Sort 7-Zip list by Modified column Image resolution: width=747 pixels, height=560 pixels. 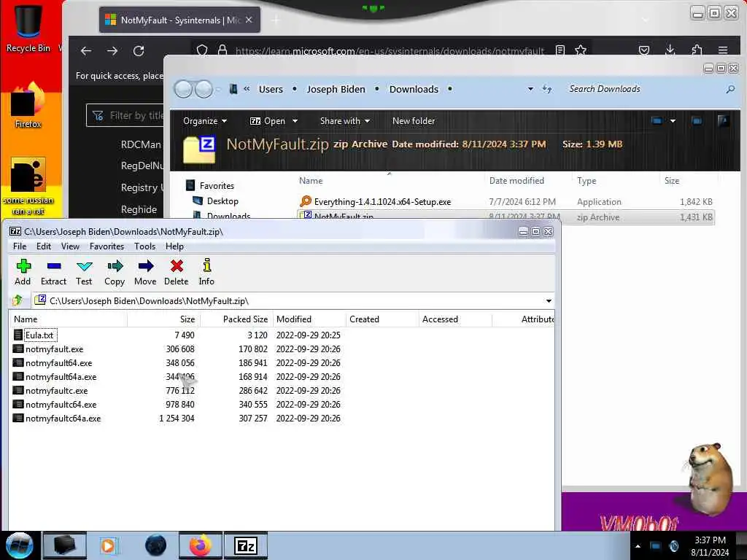pos(309,319)
